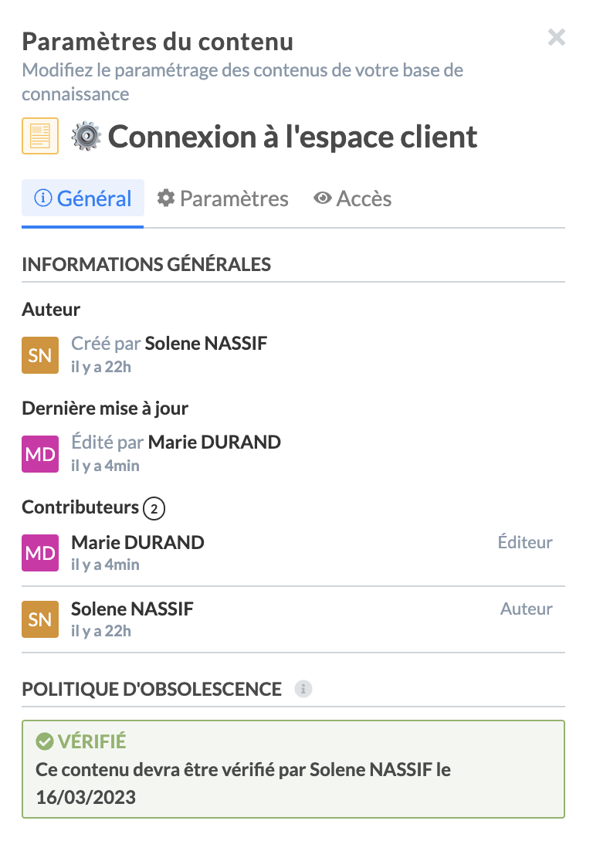Image resolution: width=593 pixels, height=868 pixels.
Task: Click the MD avatar under Dernière mise à jour
Action: pos(40,453)
